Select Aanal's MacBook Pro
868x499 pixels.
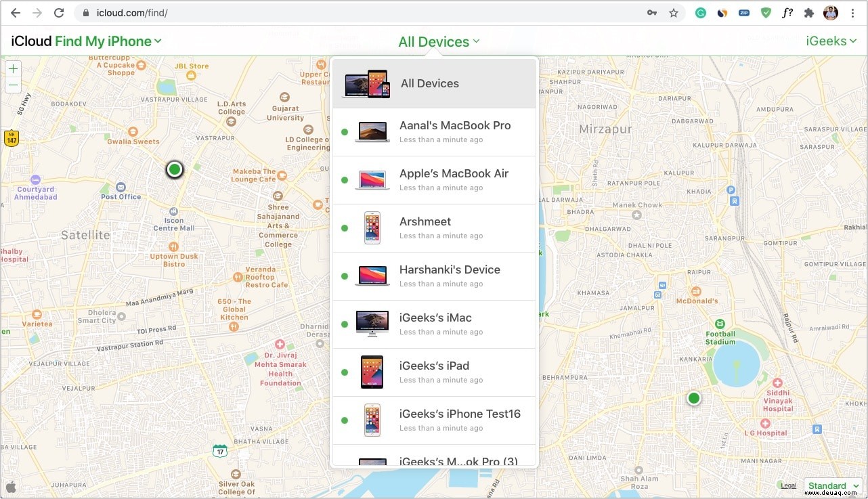tap(434, 132)
